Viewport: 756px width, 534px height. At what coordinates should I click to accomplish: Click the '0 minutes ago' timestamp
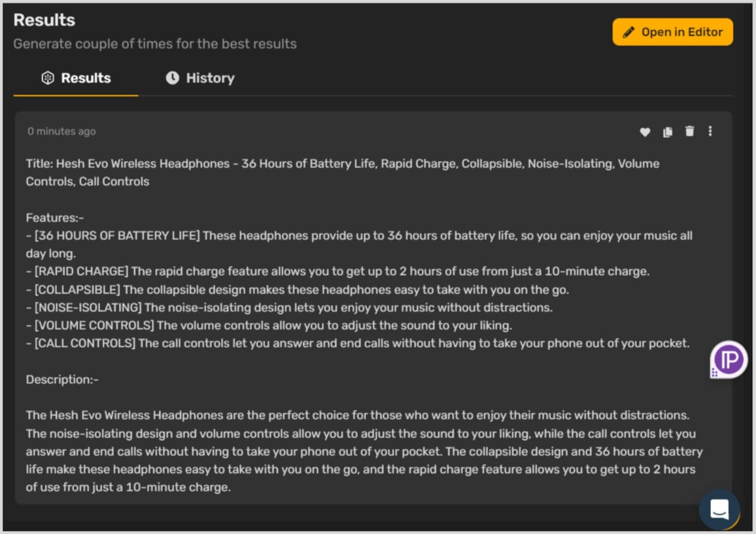point(61,131)
